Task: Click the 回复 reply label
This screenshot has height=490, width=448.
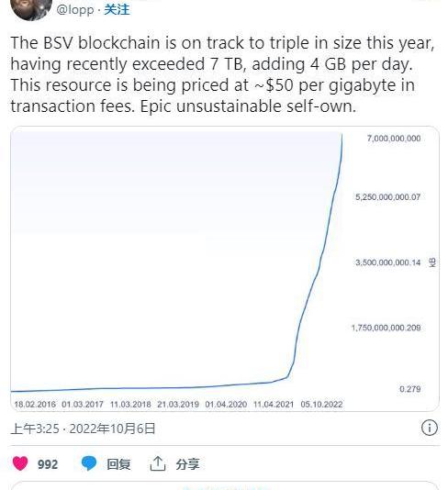Action: coord(118,464)
